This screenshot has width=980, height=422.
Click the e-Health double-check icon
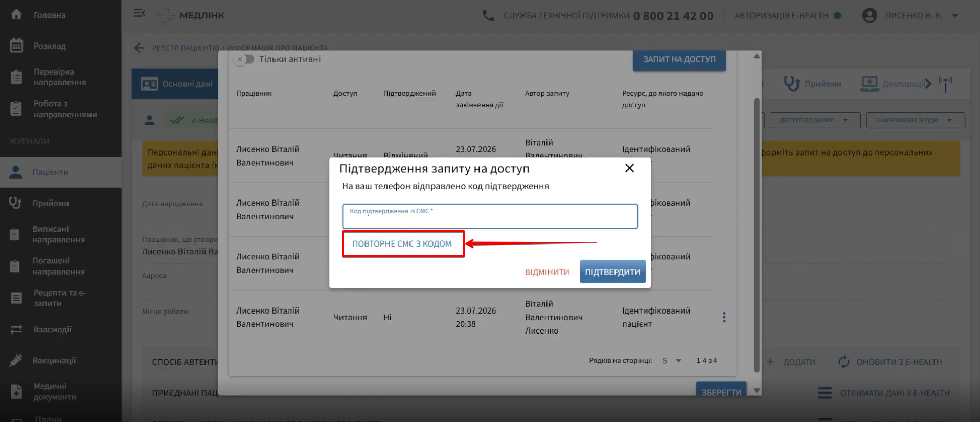pyautogui.click(x=177, y=120)
